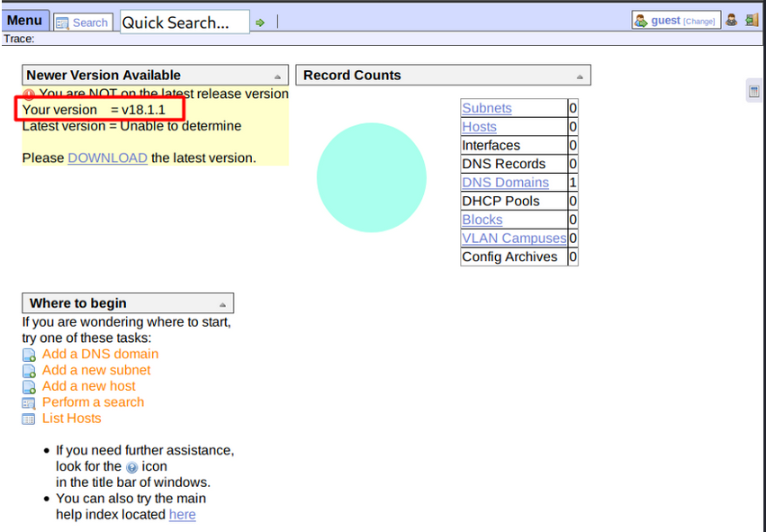766x532 pixels.
Task: Click the icon beside Add a DNS domain
Action: [29, 355]
